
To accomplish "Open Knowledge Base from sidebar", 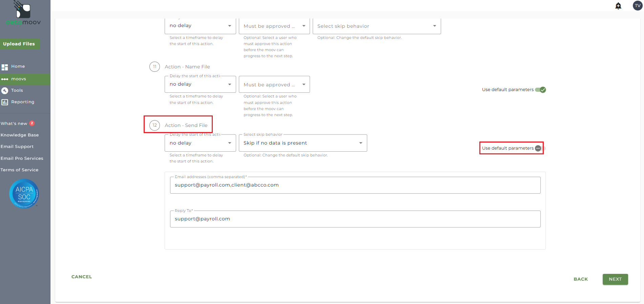I will tap(20, 135).
